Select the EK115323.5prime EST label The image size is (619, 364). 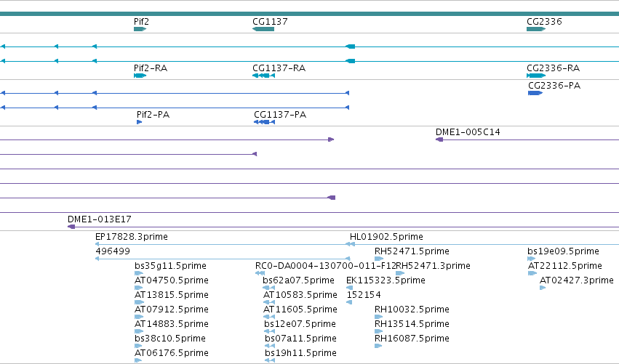pyautogui.click(x=386, y=280)
